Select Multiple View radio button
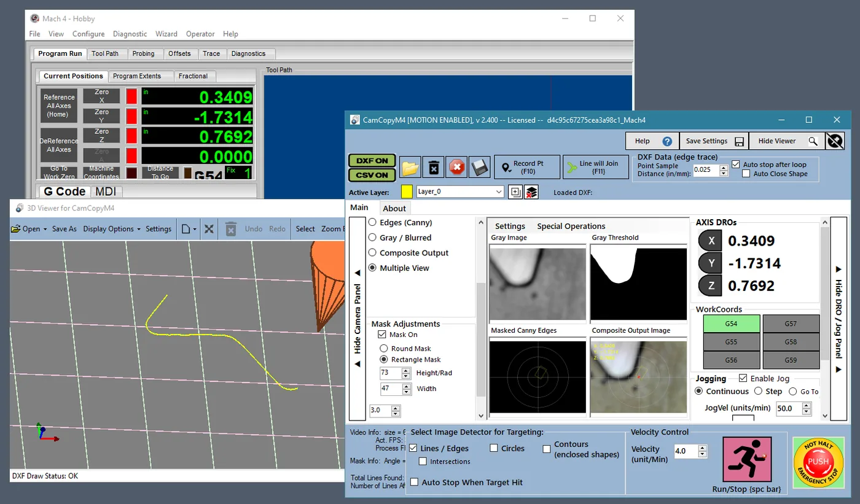The image size is (860, 504). click(x=372, y=268)
